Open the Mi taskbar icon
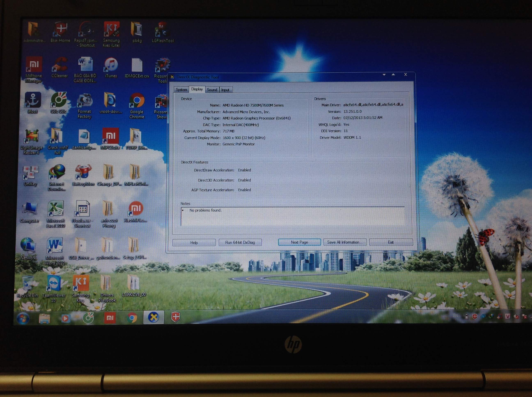 (x=110, y=318)
